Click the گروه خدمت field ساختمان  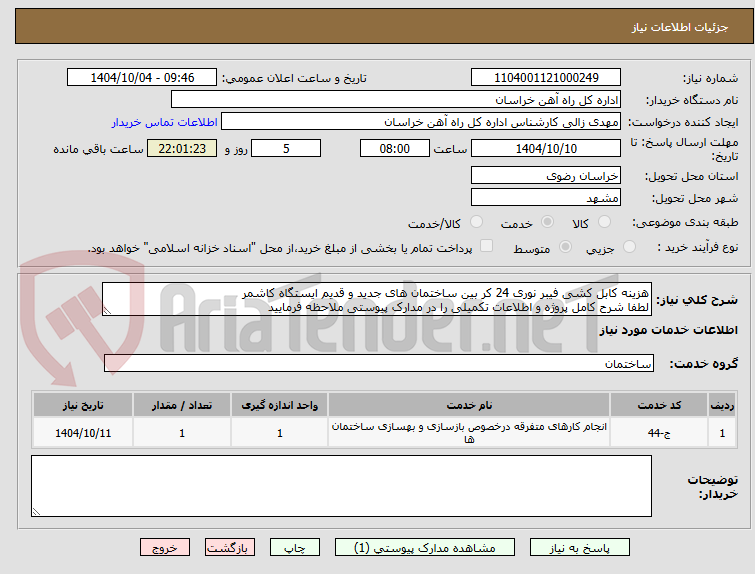(x=379, y=363)
